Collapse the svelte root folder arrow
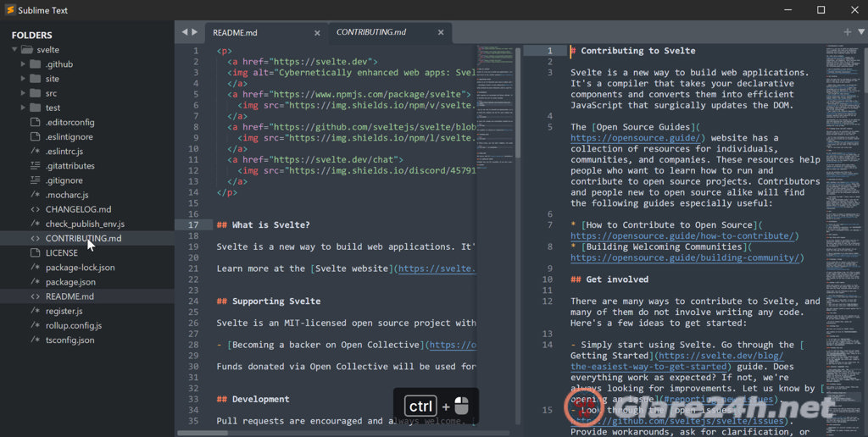The image size is (868, 437). click(x=14, y=50)
